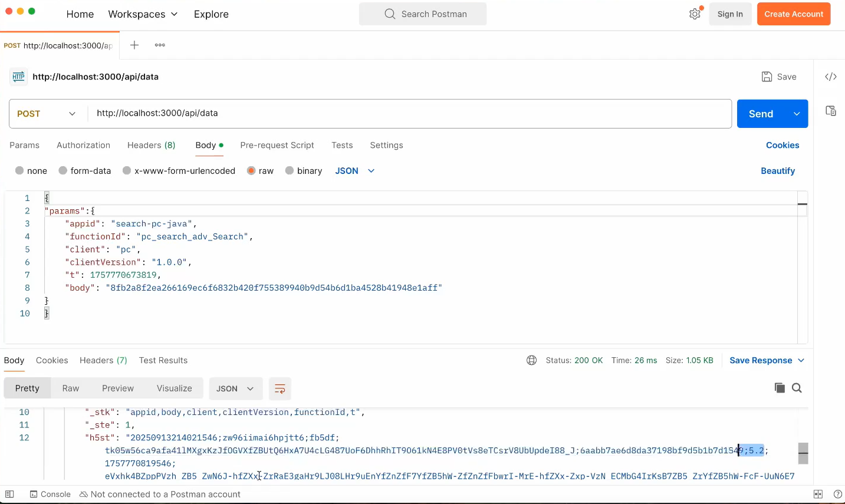The width and height of the screenshot is (845, 504).
Task: Click the request URL input field
Action: 410,113
